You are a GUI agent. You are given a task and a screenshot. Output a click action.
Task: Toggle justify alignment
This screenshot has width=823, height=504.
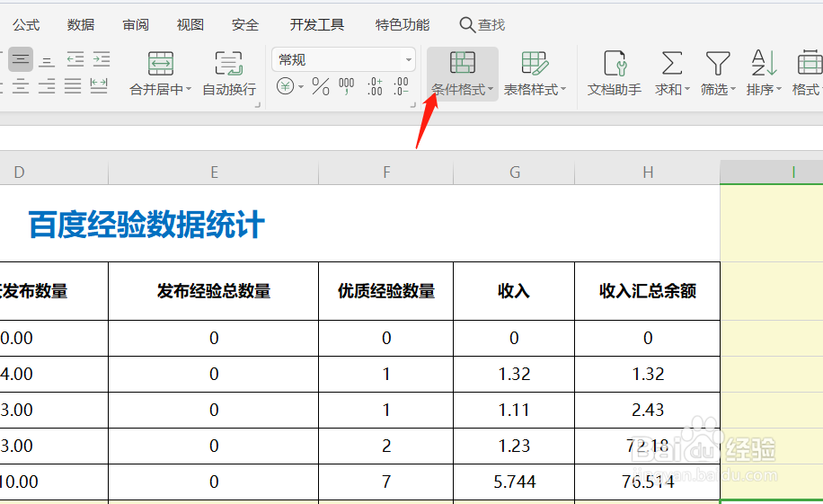point(73,85)
